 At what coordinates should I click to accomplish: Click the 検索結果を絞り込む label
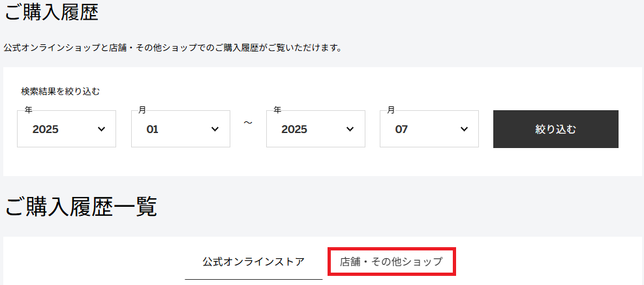(x=61, y=91)
